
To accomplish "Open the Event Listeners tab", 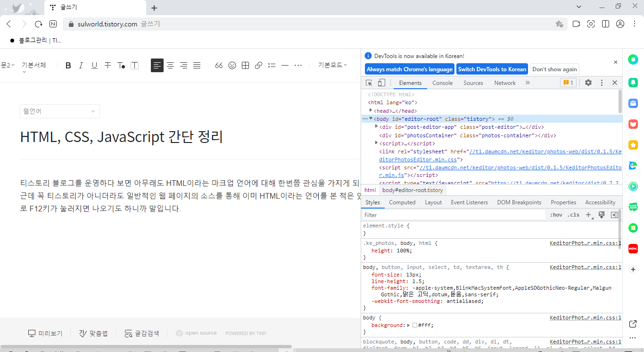I will (470, 202).
